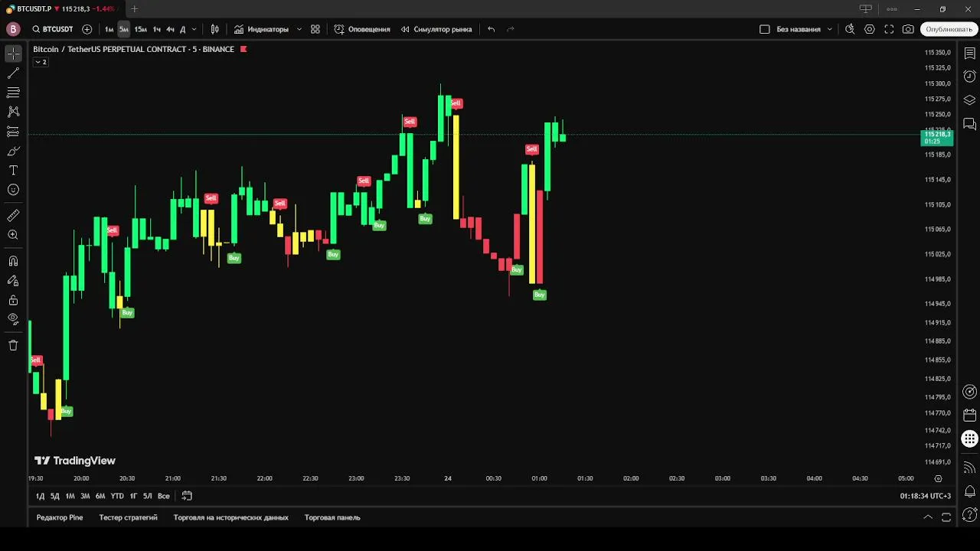Select the crosshair cursor tool
Screen dimensions: 980x551
(13, 54)
